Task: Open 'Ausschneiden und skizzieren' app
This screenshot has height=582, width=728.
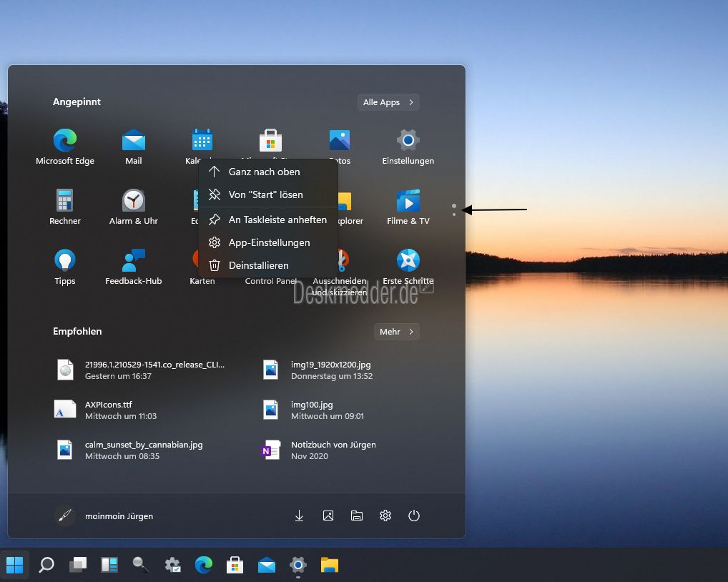Action: (340, 273)
